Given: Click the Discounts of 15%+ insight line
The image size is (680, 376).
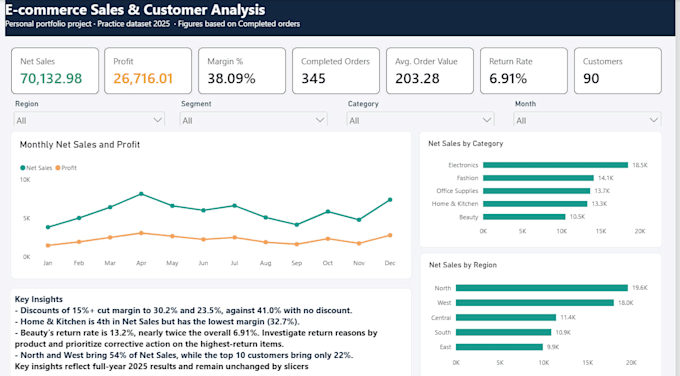Looking at the screenshot, I should click(183, 311).
